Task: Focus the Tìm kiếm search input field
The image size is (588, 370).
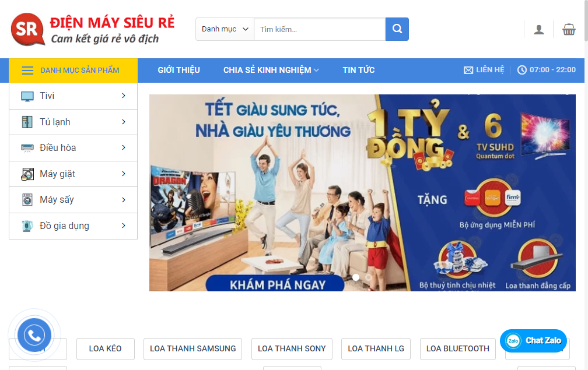Action: click(320, 29)
